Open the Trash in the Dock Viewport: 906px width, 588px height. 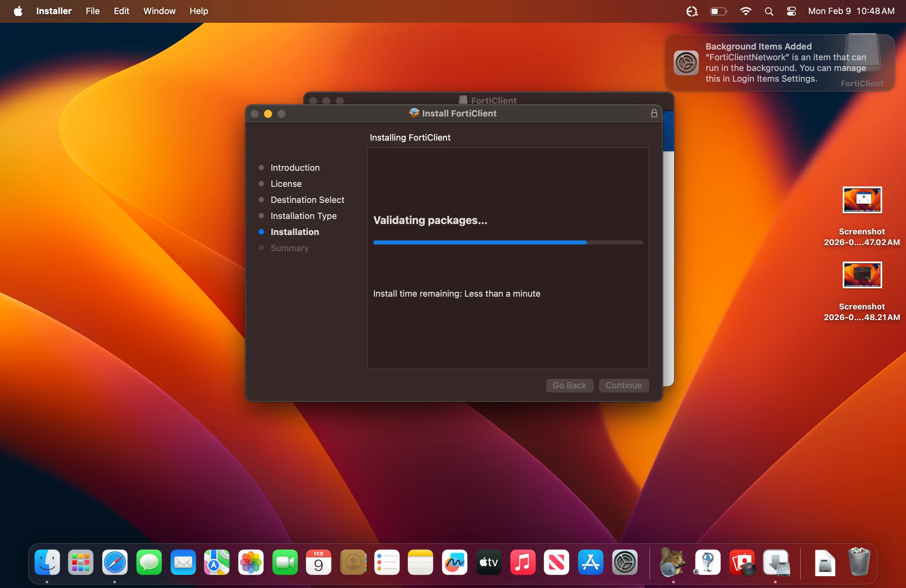859,562
